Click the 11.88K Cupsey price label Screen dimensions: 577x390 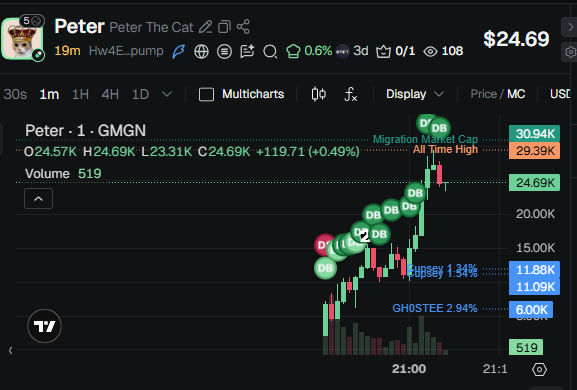coord(534,270)
